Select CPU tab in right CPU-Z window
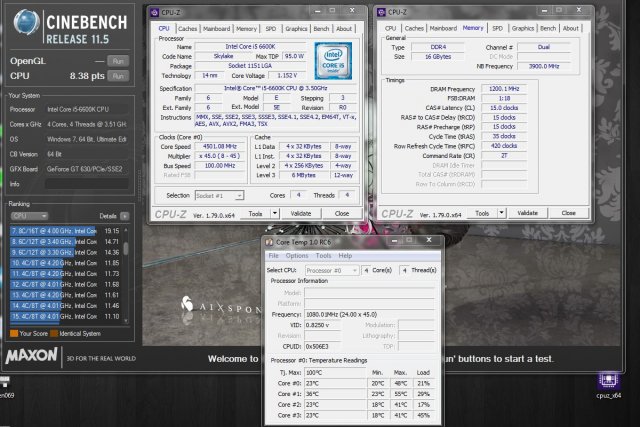Image resolution: width=640 pixels, height=427 pixels. tap(391, 28)
